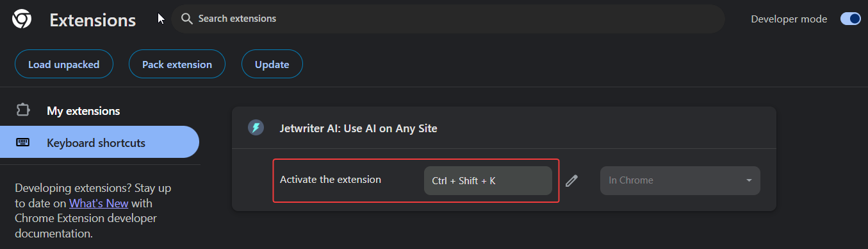Focus the Search extensions field
868x249 pixels.
tap(448, 19)
